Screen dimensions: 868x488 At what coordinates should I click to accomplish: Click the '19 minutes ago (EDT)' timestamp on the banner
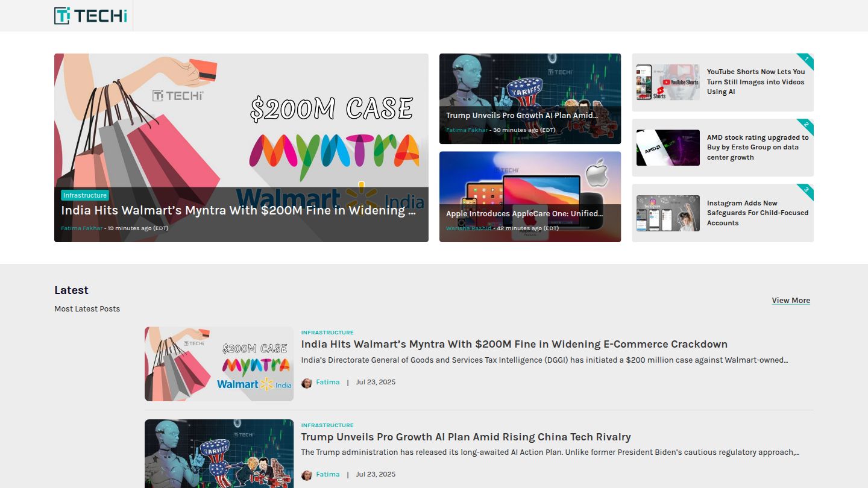138,228
